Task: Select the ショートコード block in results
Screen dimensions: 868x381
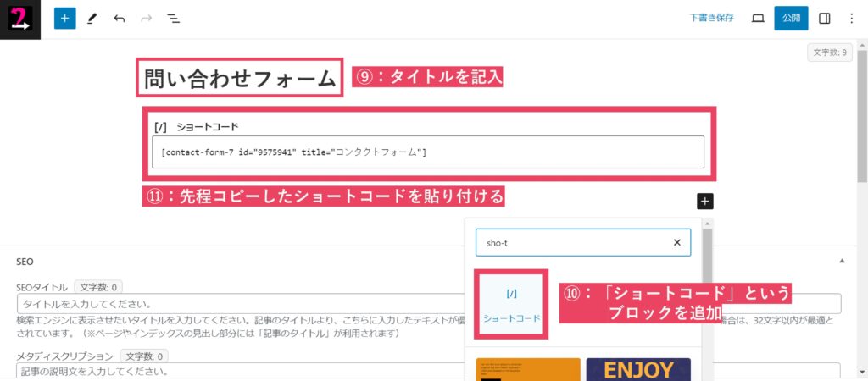Action: 511,305
